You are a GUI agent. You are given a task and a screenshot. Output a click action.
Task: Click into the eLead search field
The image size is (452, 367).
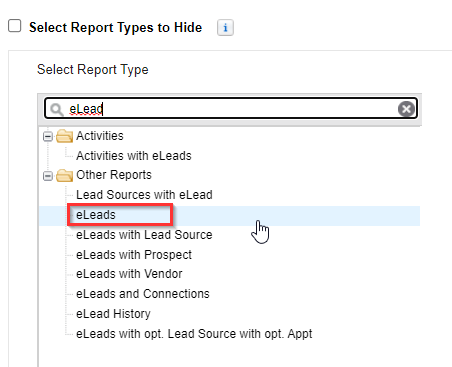click(x=231, y=109)
